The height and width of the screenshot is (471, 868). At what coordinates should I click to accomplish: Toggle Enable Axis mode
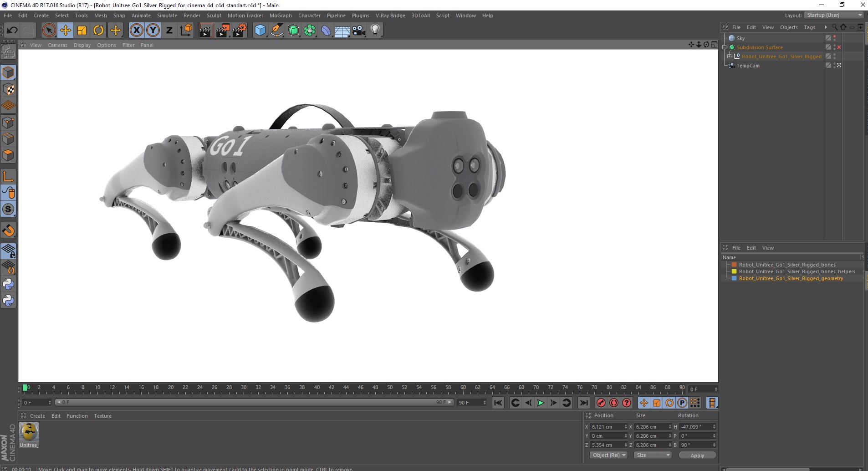(8, 177)
